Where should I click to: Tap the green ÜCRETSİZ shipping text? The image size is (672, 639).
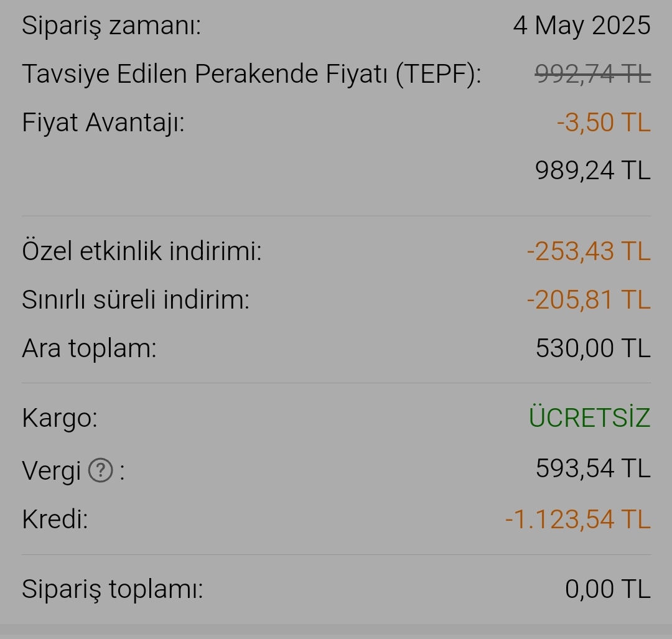(590, 417)
